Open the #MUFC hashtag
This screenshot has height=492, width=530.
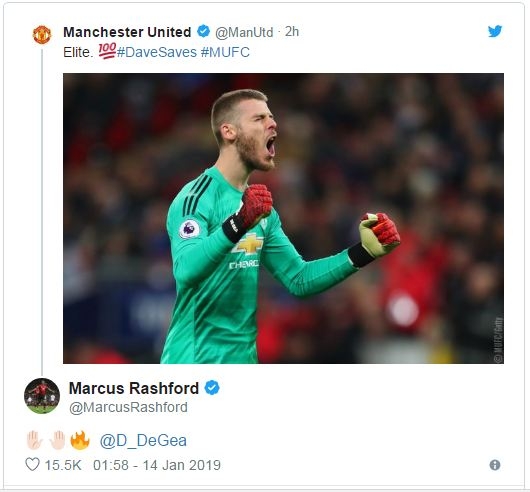coord(225,52)
